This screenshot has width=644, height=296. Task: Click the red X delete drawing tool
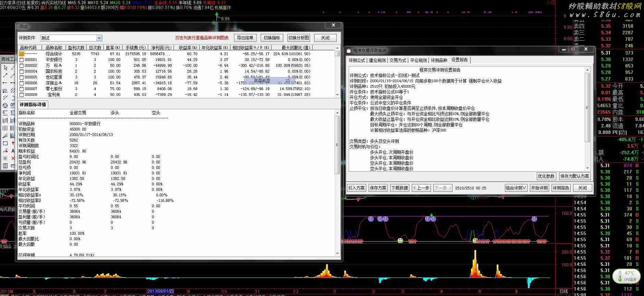coord(13,158)
